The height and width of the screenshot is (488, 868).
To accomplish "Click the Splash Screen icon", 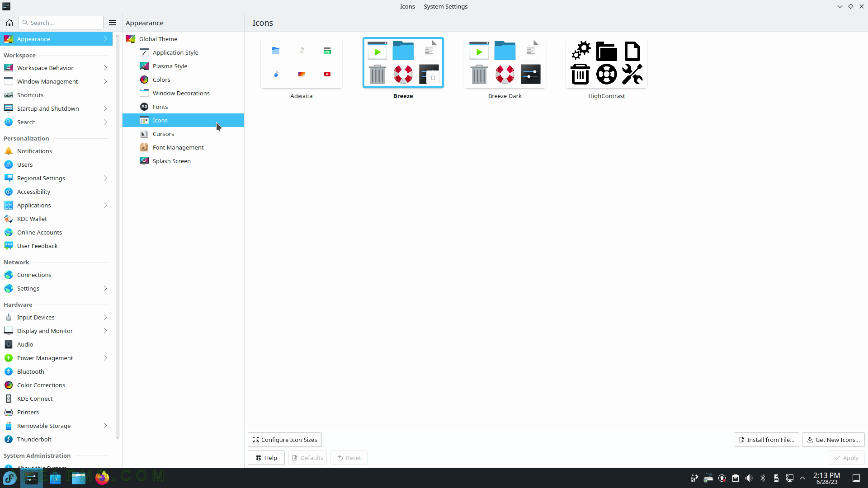I will (x=144, y=161).
